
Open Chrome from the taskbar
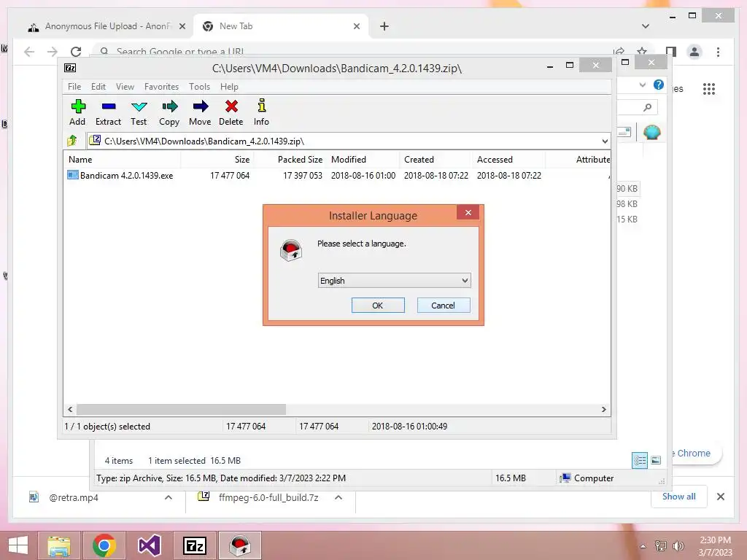point(104,545)
